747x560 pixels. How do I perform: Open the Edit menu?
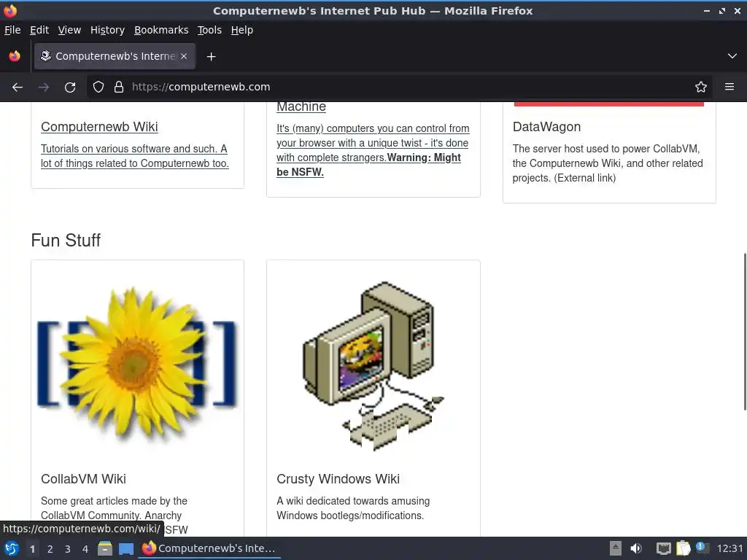pos(39,30)
